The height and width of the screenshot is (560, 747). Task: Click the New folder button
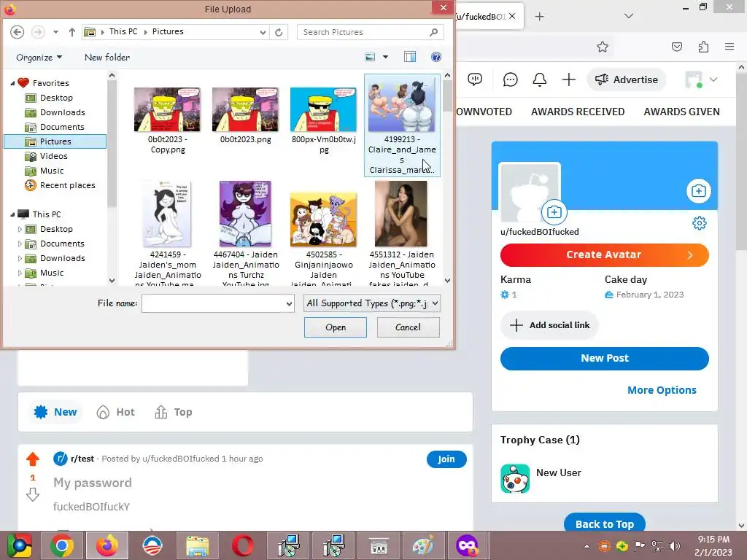[x=107, y=57]
